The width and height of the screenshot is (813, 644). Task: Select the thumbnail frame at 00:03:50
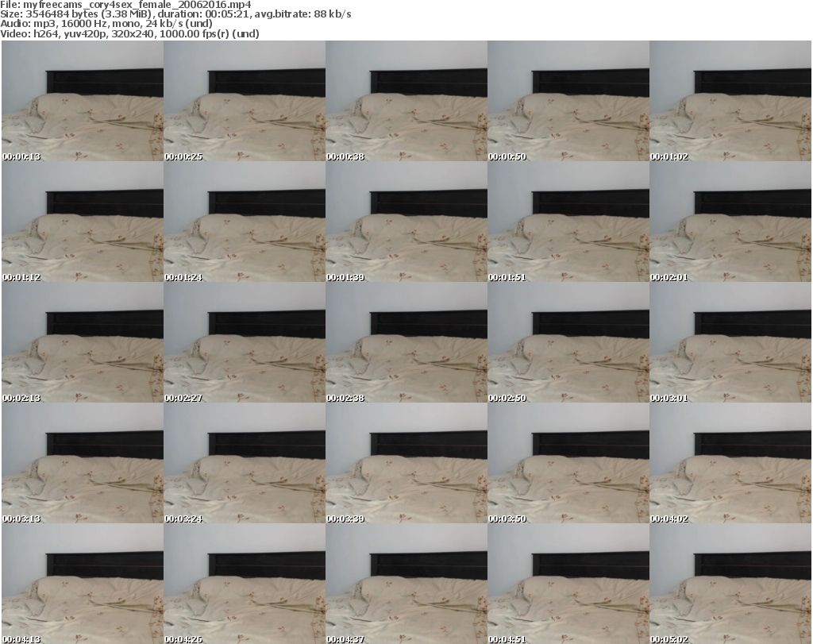(x=568, y=463)
